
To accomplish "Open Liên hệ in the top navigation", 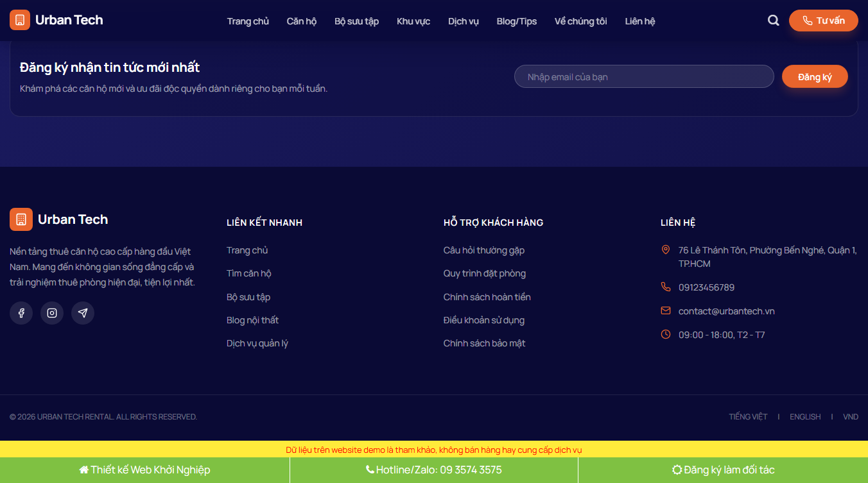I will [640, 21].
